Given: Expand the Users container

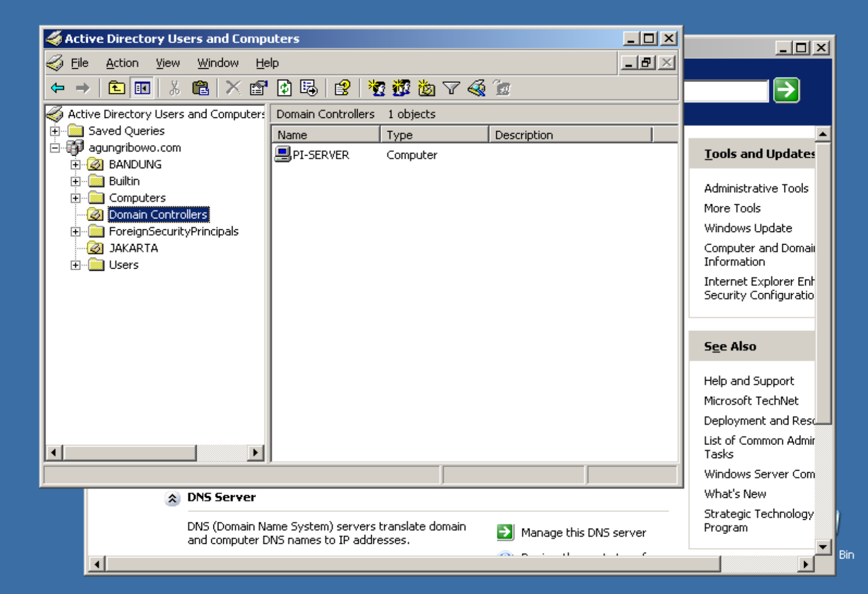Looking at the screenshot, I should 75,265.
